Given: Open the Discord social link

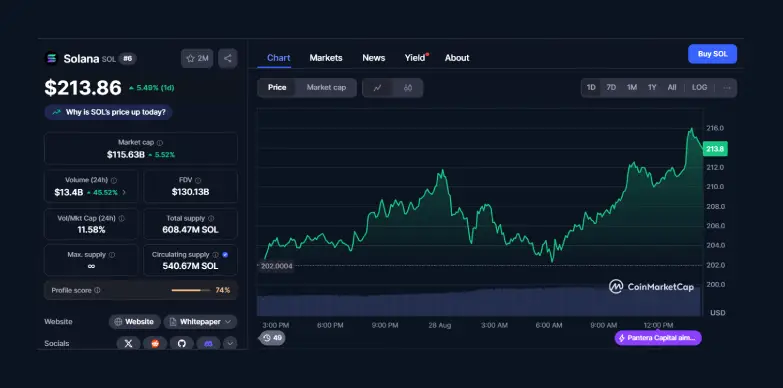Looking at the screenshot, I should (x=208, y=344).
